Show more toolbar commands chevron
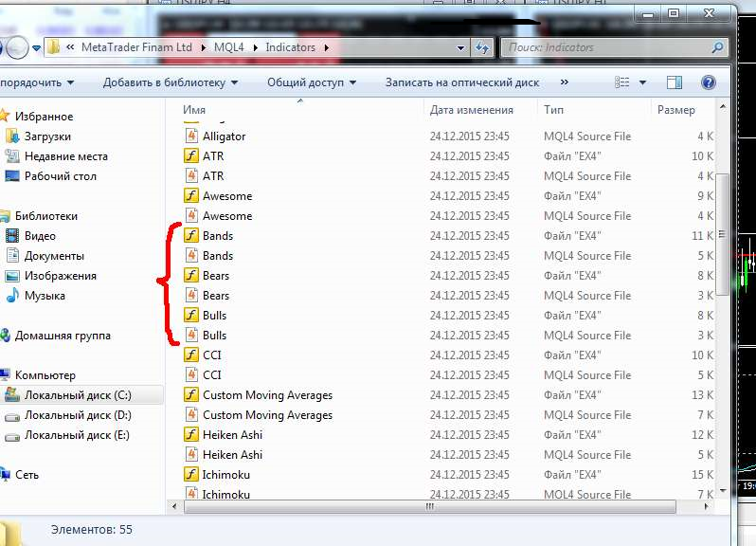Screen dimensions: 756x546 coord(564,82)
